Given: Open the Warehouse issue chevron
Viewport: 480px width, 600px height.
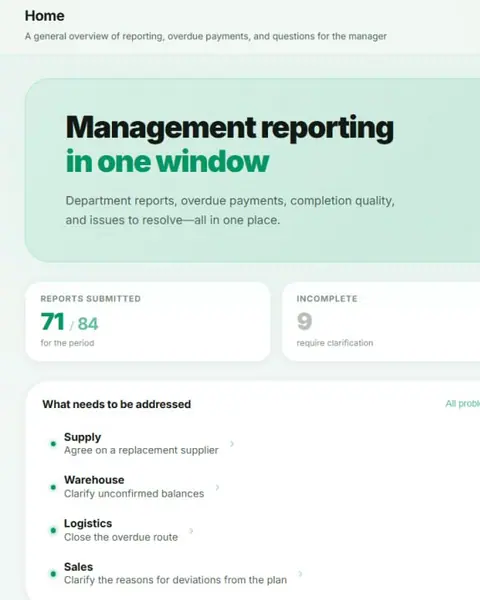Looking at the screenshot, I should (217, 487).
